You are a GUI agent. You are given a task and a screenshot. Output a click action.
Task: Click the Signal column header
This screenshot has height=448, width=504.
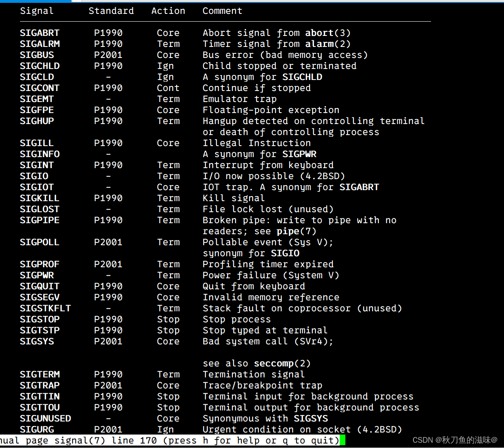click(x=37, y=11)
